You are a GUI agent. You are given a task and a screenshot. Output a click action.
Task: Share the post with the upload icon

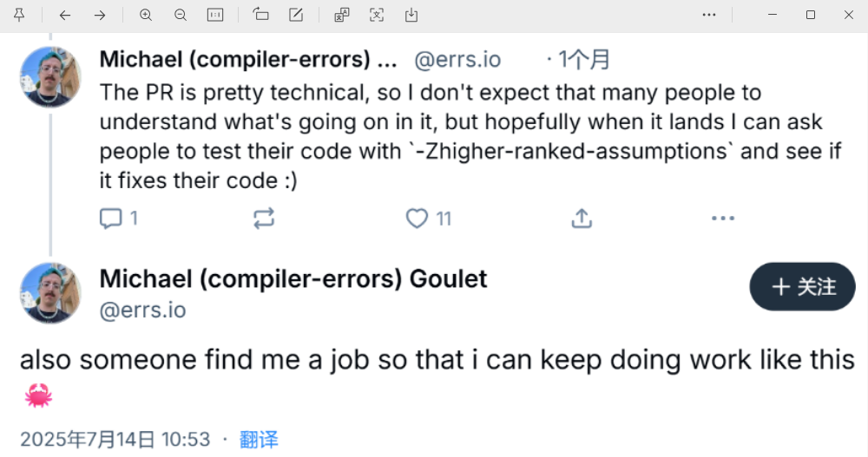[582, 219]
